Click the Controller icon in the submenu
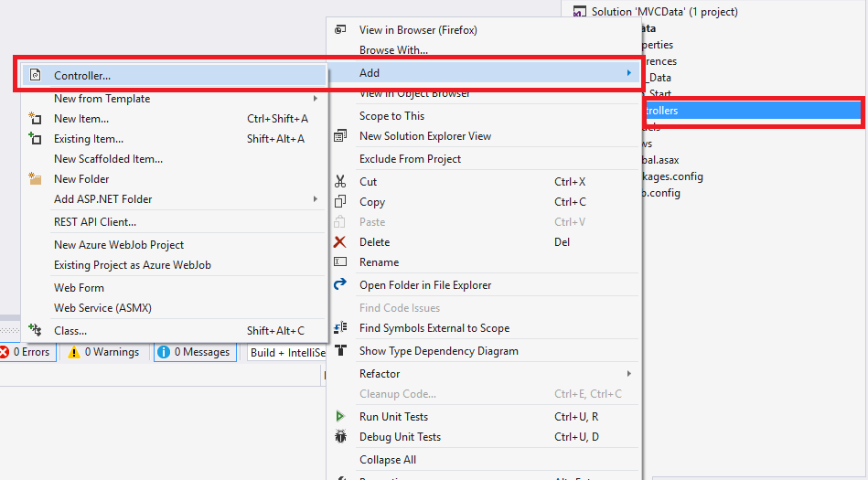This screenshot has width=868, height=480. point(35,76)
